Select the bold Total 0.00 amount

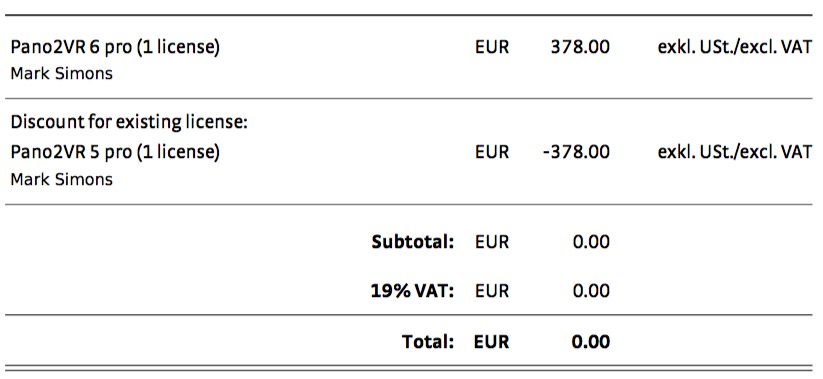pyautogui.click(x=591, y=342)
